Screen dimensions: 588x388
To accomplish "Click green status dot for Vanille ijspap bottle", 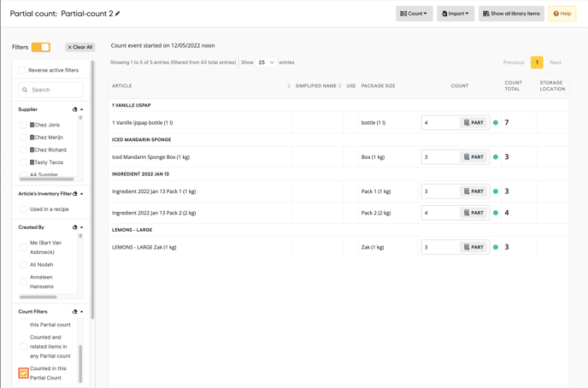I will [496, 122].
